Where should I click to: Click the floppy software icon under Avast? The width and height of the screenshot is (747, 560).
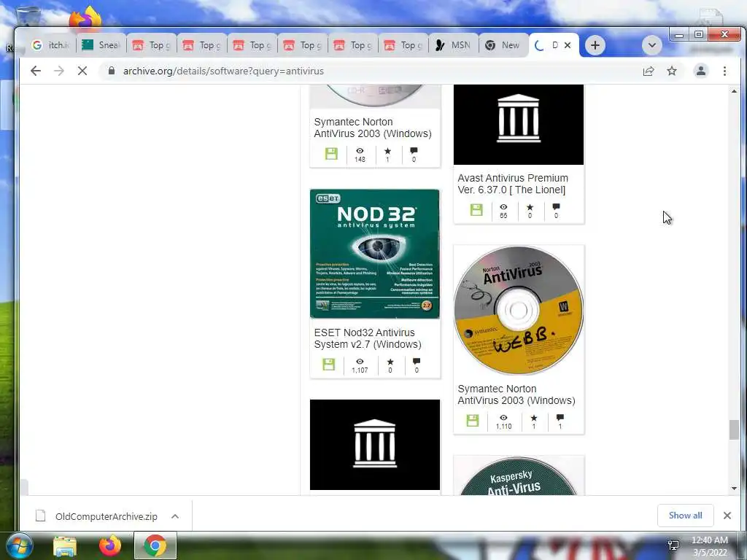click(x=476, y=210)
